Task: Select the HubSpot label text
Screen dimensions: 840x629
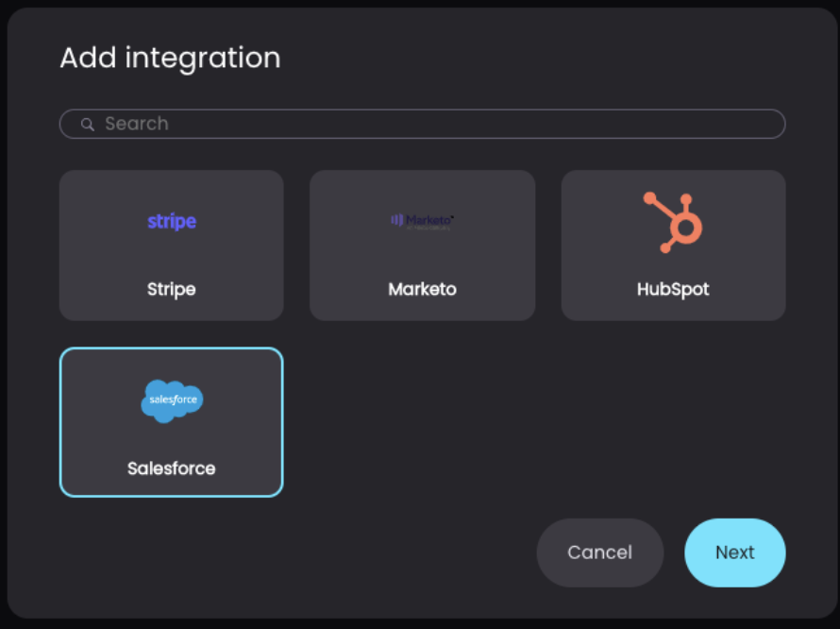Action: point(673,289)
